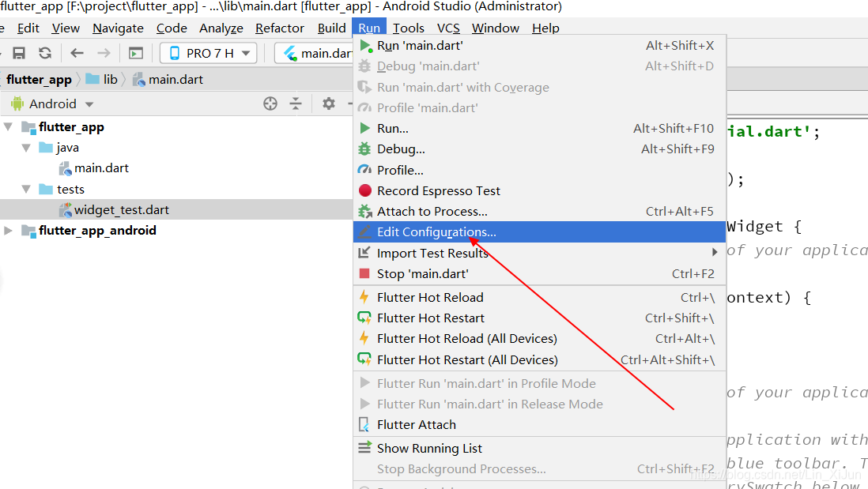This screenshot has width=868, height=489.
Task: Select the tests folder in project tree
Action: click(x=62, y=189)
